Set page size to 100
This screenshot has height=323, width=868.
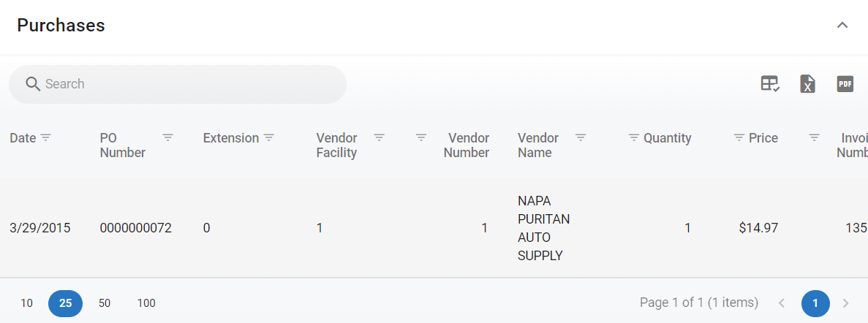tap(146, 303)
